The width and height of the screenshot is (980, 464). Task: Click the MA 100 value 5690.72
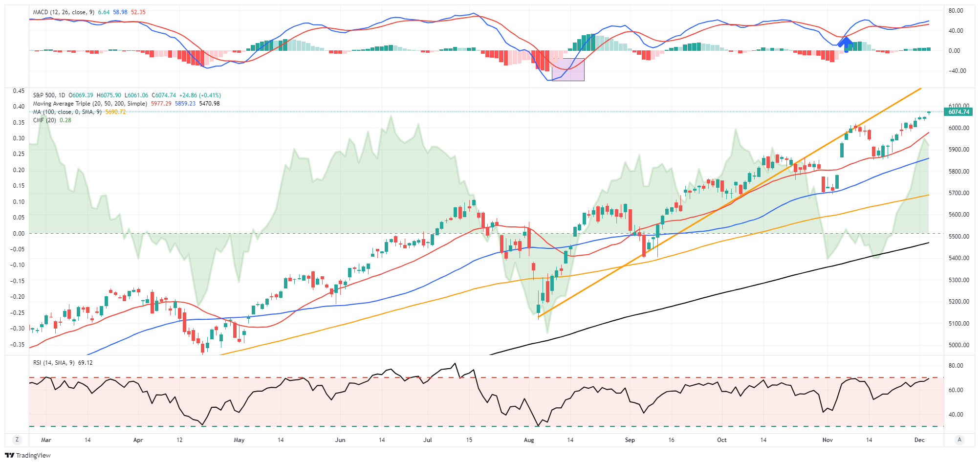[115, 112]
